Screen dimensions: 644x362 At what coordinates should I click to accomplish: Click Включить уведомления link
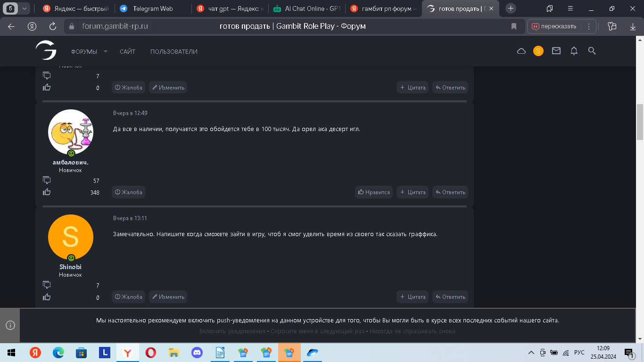[x=232, y=331]
